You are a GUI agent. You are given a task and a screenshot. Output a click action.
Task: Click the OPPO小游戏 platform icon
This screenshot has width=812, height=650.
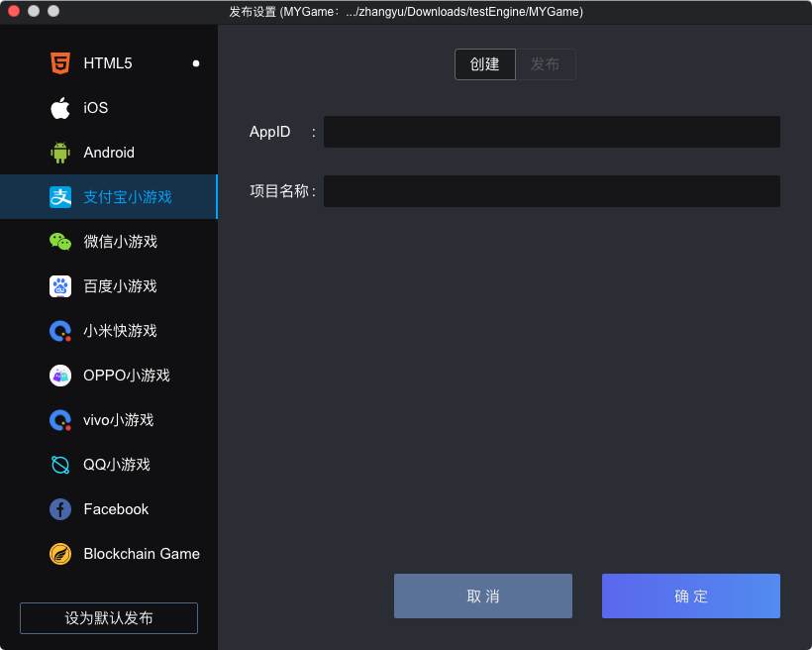click(60, 376)
